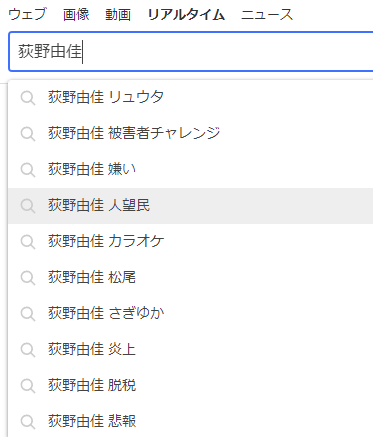Switch to the 画像 tab

(x=76, y=14)
